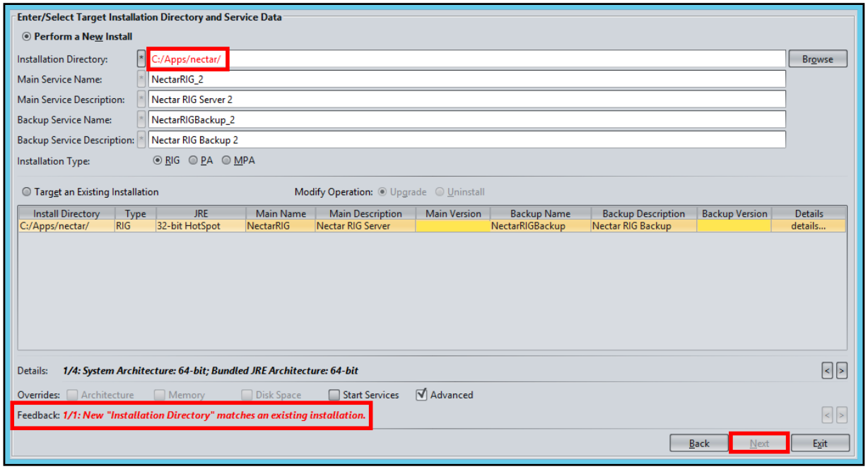Go Back to the previous step

(699, 444)
